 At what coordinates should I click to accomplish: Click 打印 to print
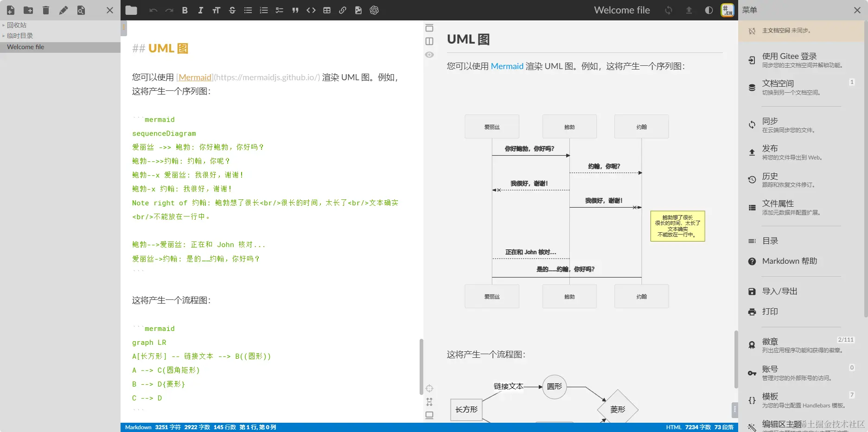801,312
